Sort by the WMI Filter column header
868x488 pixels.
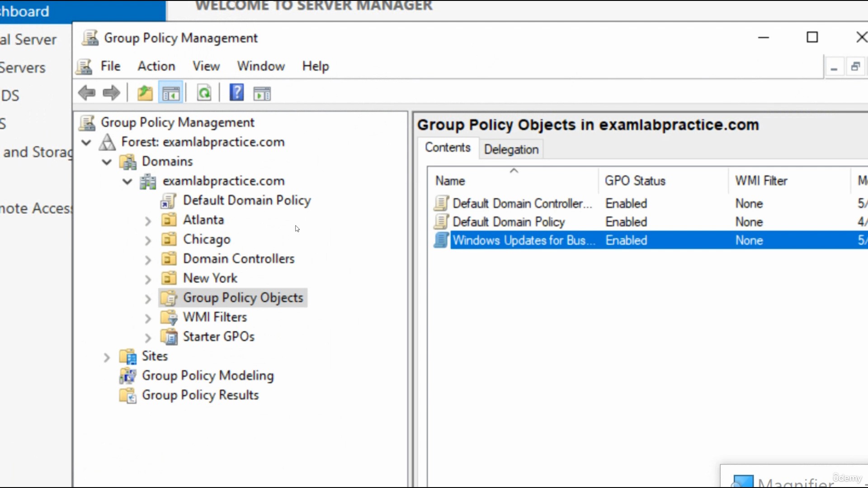pyautogui.click(x=789, y=180)
